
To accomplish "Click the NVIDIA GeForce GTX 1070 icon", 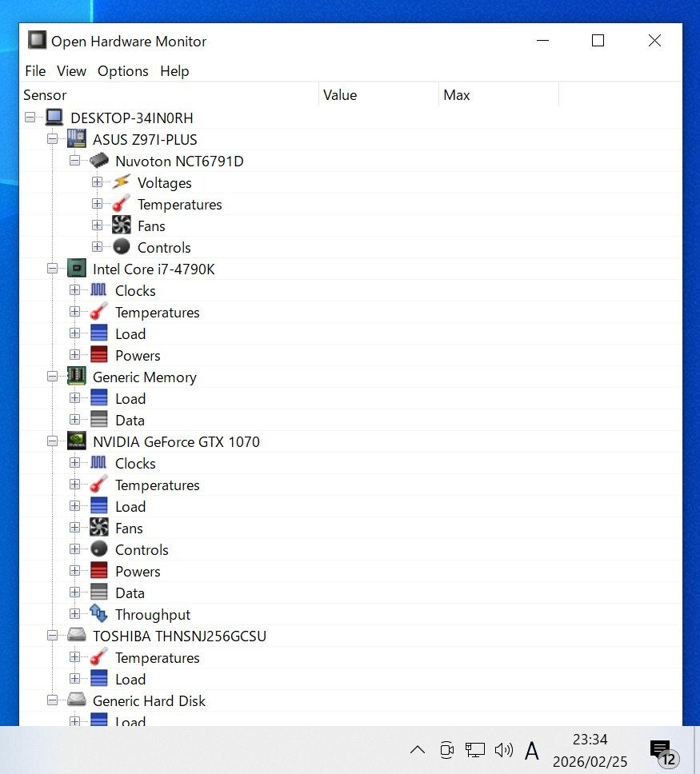I will 77,441.
